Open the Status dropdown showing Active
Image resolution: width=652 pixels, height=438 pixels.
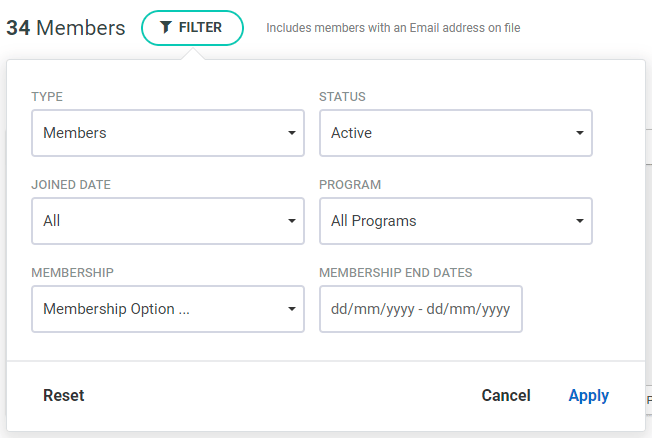coord(448,133)
